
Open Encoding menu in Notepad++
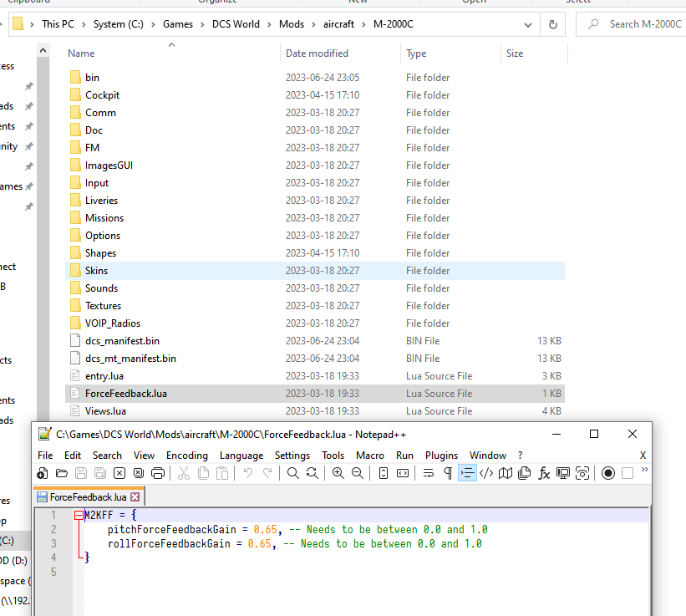187,456
